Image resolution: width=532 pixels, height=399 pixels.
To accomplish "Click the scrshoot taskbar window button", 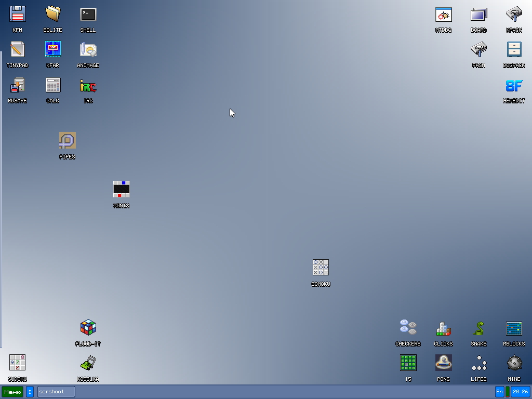I will coord(56,392).
